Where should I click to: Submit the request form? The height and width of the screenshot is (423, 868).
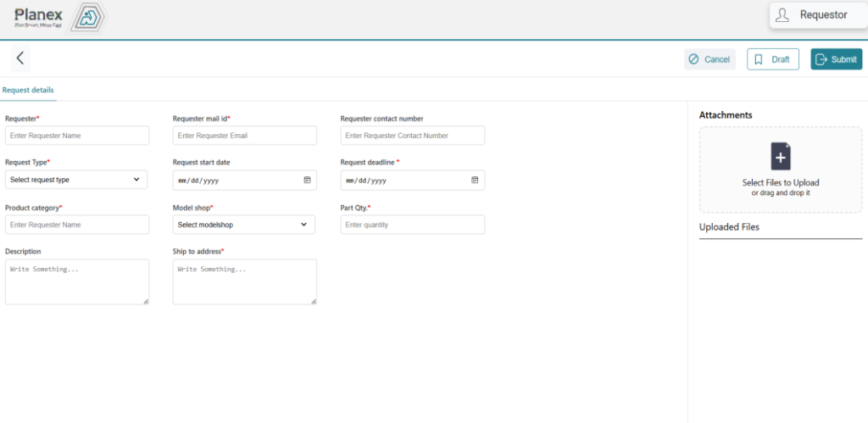[836, 59]
